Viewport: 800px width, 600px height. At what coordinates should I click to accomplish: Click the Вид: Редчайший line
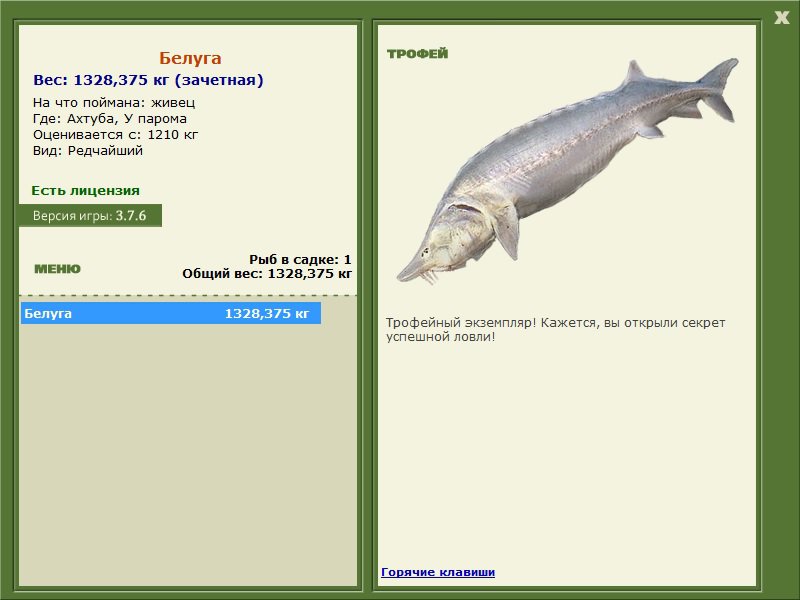pyautogui.click(x=88, y=151)
